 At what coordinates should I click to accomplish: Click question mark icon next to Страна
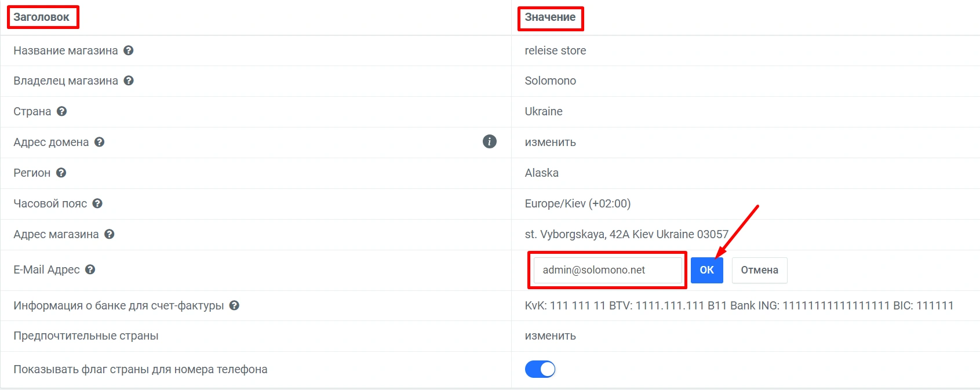(x=62, y=111)
